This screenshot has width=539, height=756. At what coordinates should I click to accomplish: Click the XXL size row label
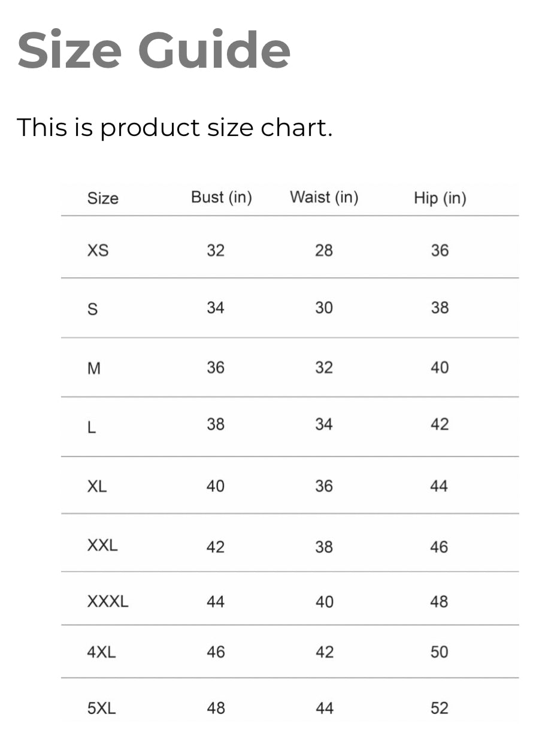click(x=102, y=545)
